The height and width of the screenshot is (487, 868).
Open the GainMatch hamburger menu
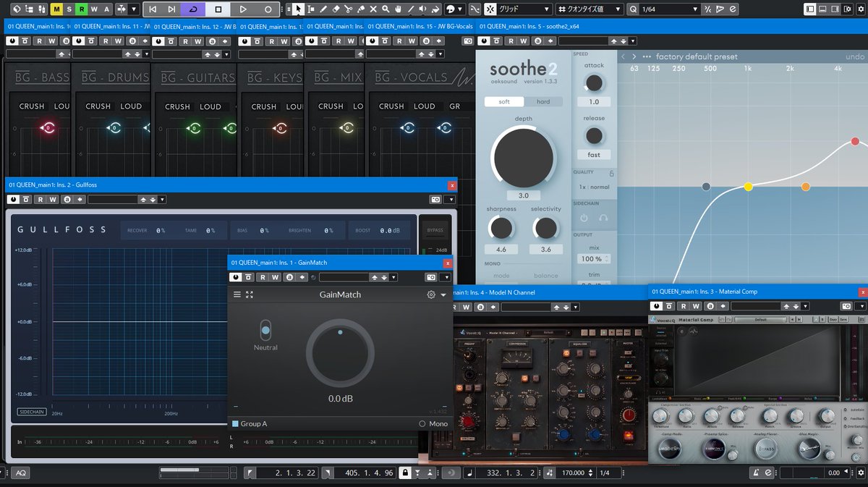pyautogui.click(x=237, y=295)
